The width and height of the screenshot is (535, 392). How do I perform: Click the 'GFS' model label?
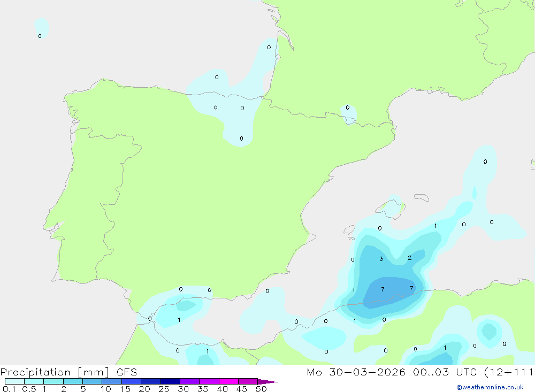(127, 372)
